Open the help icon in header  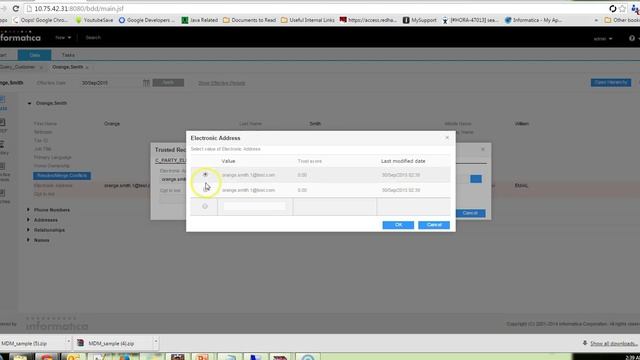[632, 38]
